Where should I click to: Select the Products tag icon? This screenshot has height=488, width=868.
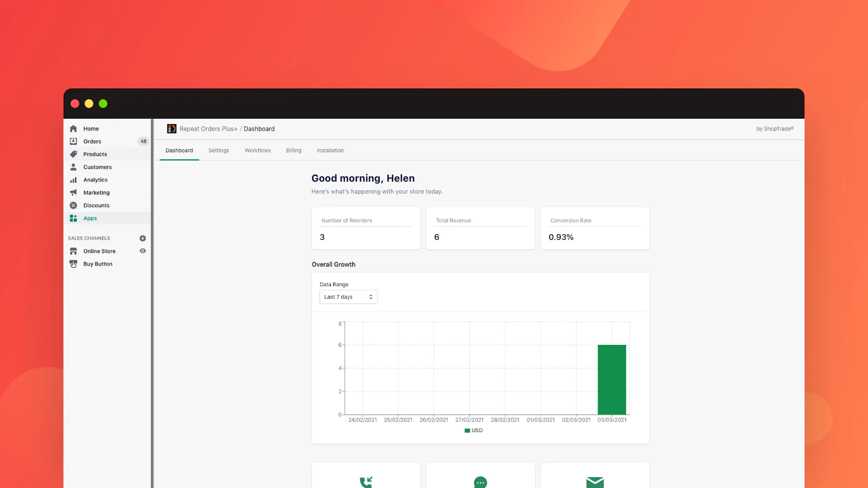(x=73, y=154)
